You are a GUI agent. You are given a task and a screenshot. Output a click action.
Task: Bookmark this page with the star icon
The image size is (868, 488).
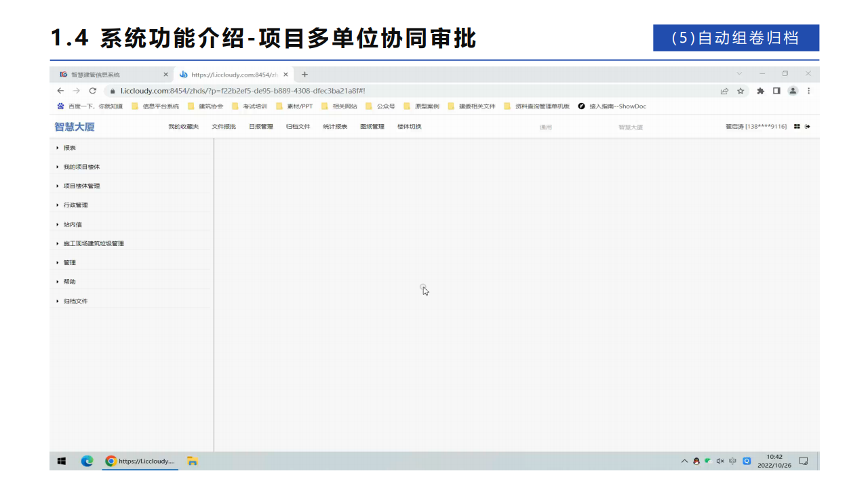pyautogui.click(x=741, y=91)
